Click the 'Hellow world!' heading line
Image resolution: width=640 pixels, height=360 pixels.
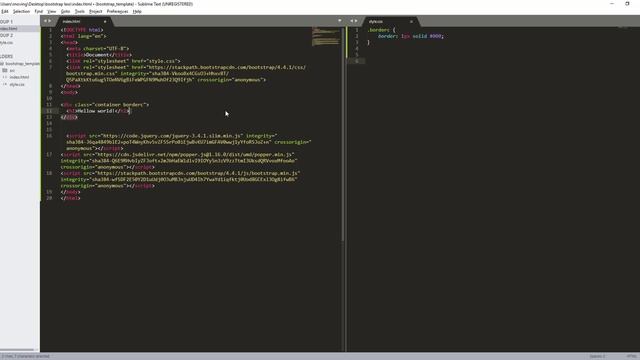click(98, 111)
